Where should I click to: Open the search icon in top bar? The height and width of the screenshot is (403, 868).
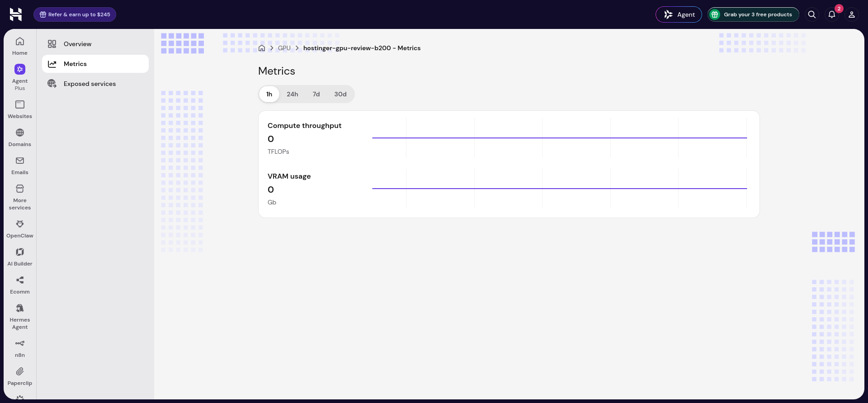click(x=812, y=14)
